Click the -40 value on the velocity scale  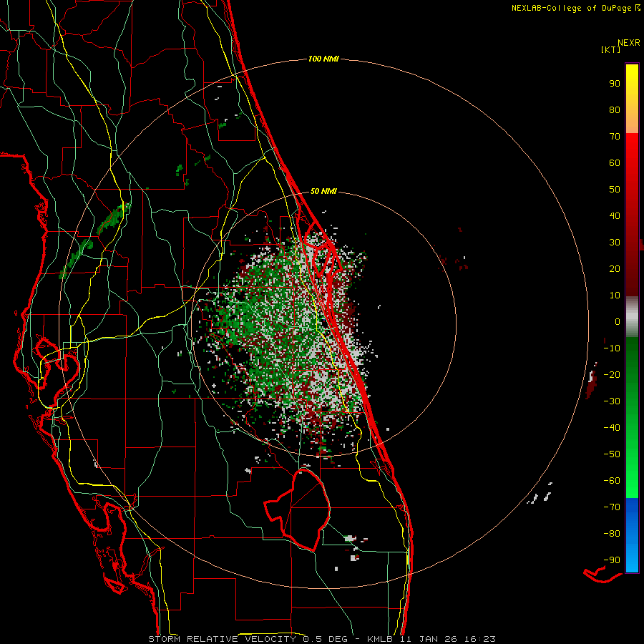[612, 428]
